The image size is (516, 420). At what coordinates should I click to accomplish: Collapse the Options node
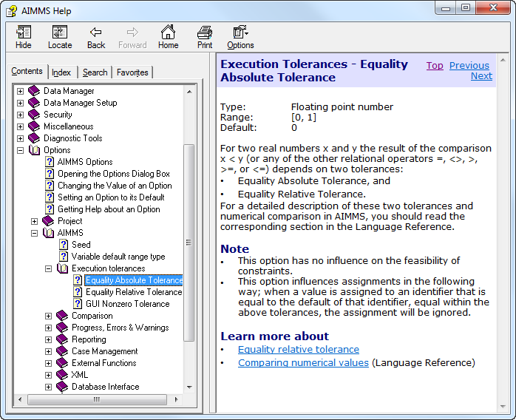point(21,150)
